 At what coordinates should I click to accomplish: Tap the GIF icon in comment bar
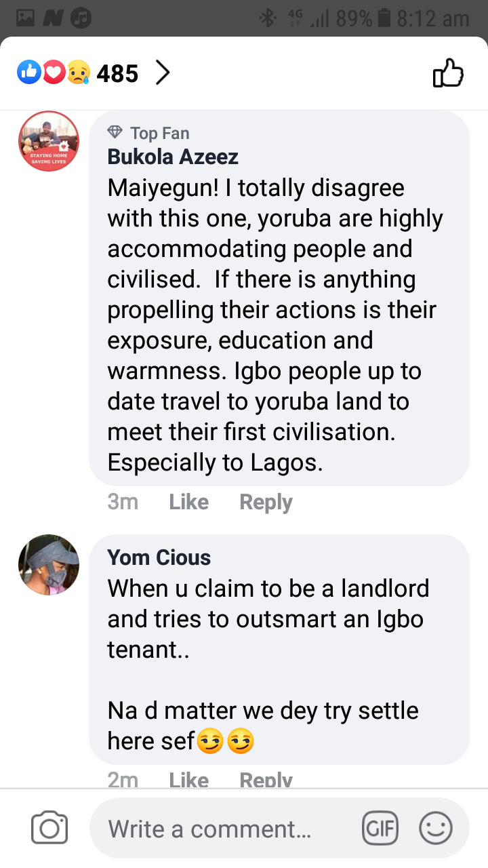pos(380,828)
